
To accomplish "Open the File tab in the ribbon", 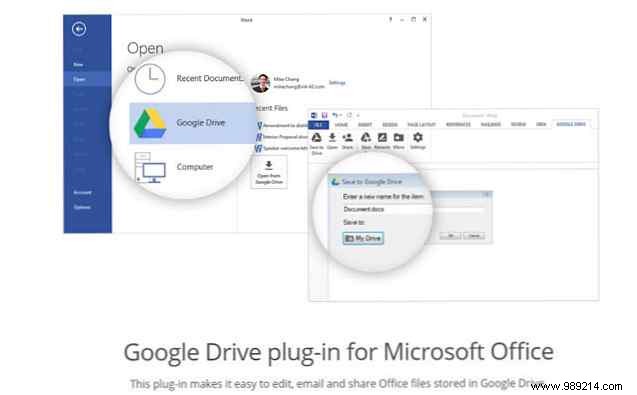I will pos(318,125).
